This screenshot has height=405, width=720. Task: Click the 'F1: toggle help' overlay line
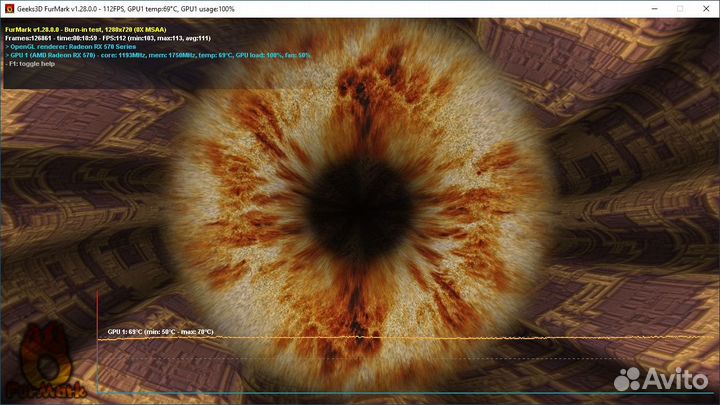point(33,63)
